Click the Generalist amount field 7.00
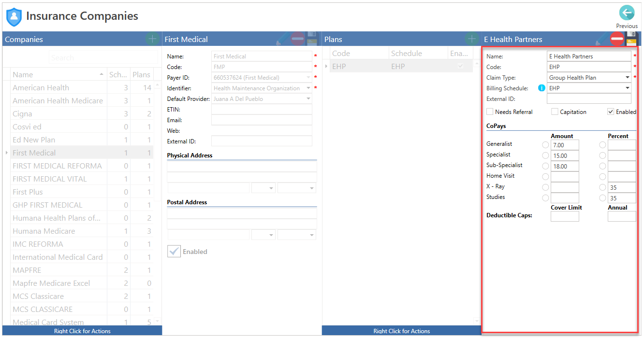 [x=565, y=145]
